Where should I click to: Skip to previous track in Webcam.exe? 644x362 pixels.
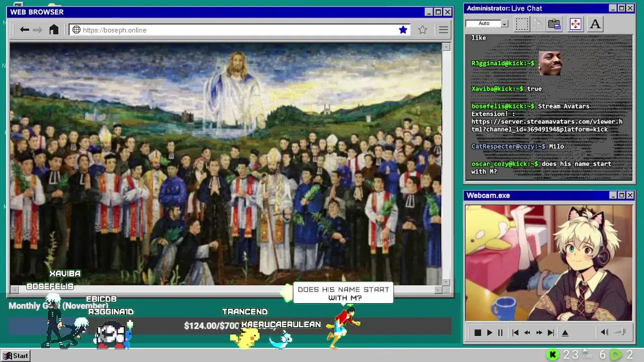[515, 332]
